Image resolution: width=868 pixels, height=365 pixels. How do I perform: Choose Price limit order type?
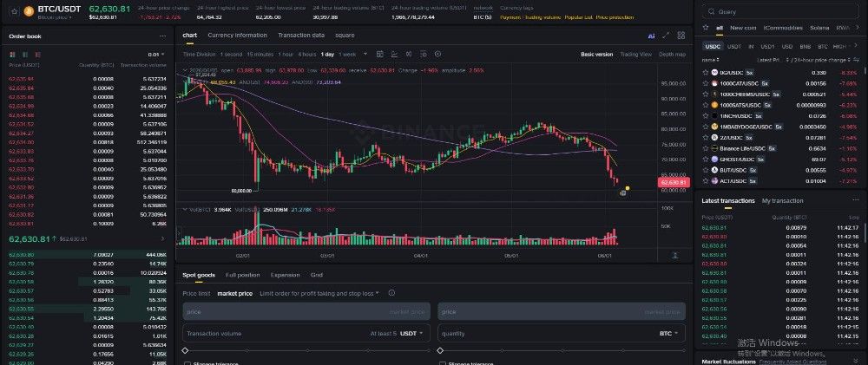point(196,293)
